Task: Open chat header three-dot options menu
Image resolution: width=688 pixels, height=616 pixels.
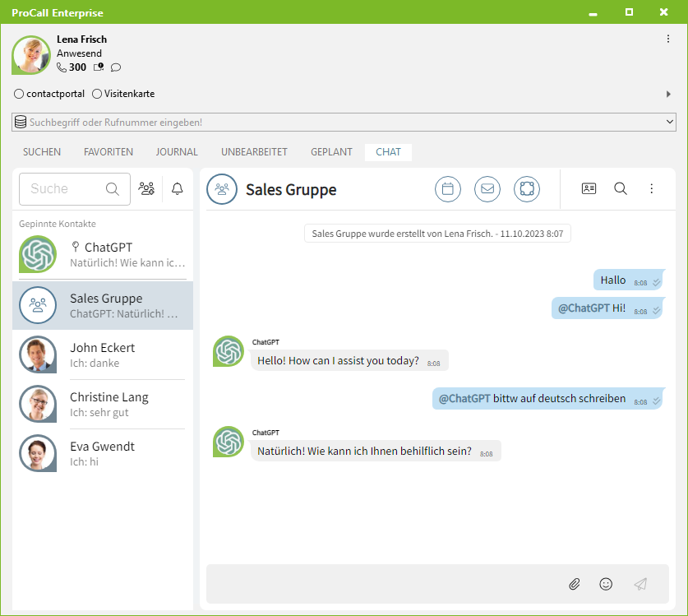Action: (652, 189)
